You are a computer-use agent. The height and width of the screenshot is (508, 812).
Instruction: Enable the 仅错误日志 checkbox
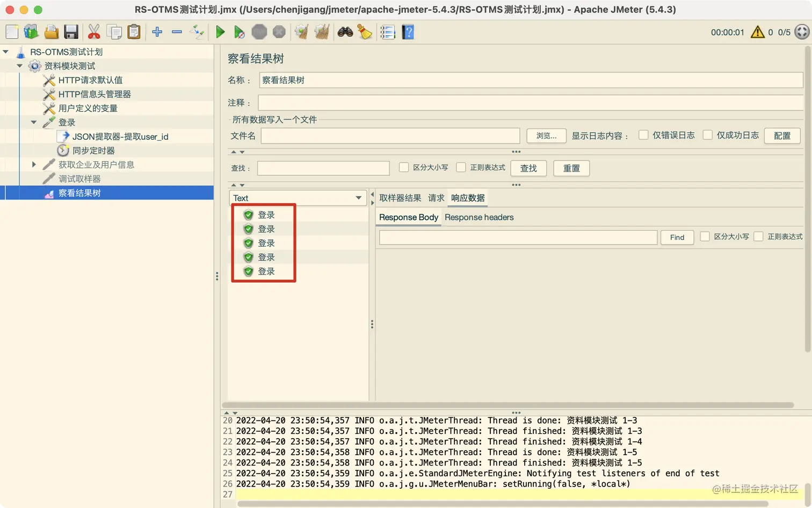coord(643,135)
